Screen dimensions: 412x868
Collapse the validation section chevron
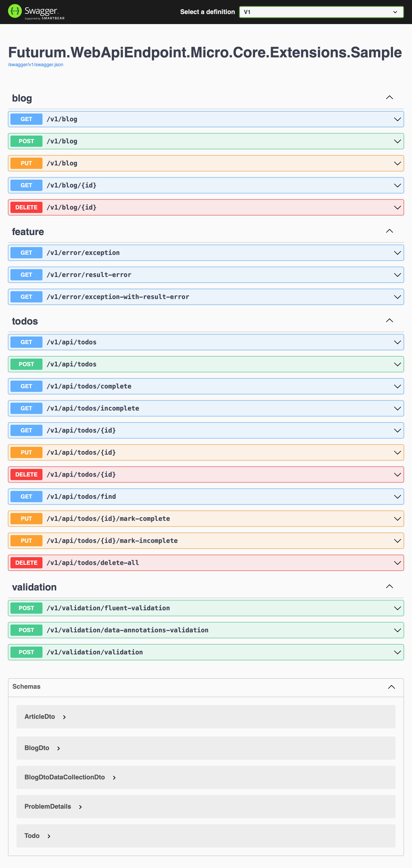tap(389, 587)
